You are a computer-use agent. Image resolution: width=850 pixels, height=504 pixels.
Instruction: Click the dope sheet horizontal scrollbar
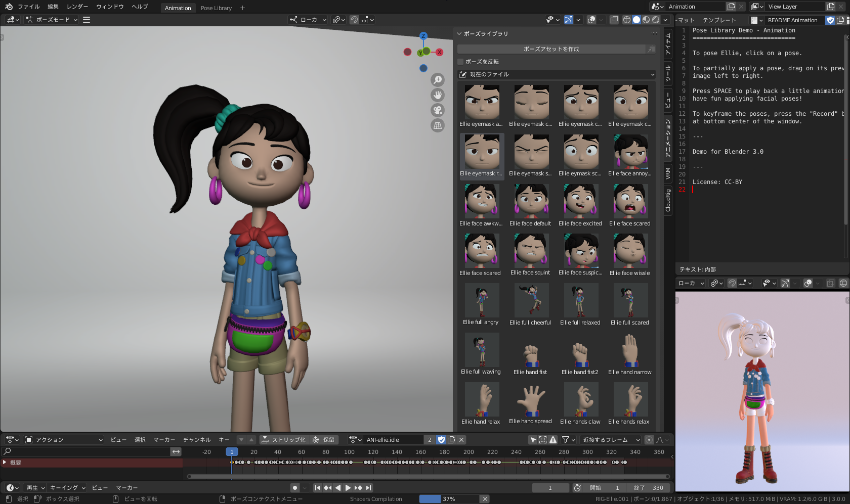[x=429, y=476]
